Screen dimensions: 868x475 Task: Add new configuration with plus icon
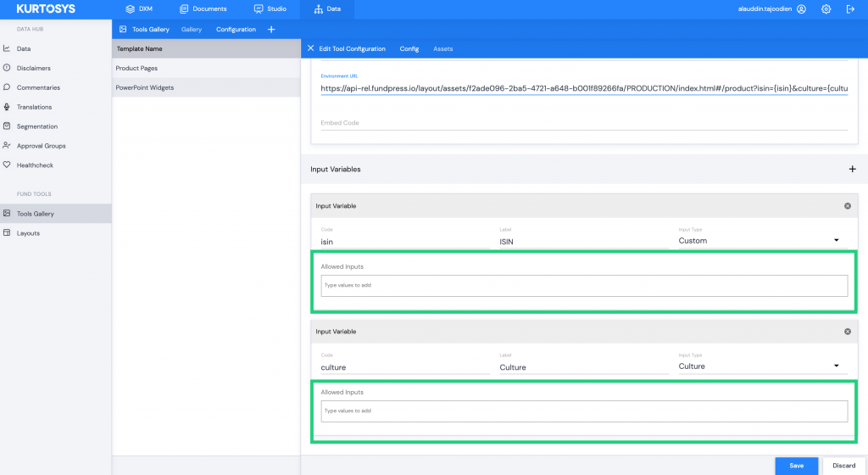click(271, 29)
